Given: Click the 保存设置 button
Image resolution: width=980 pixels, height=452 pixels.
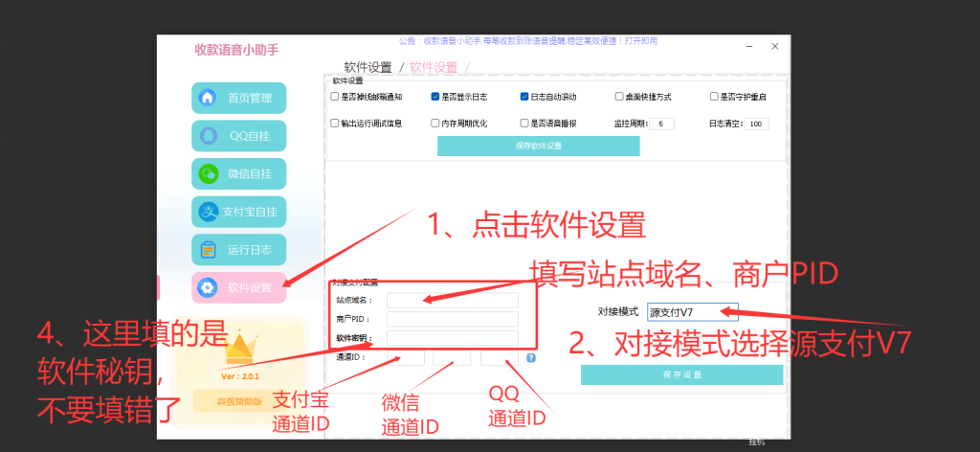Looking at the screenshot, I should click(x=681, y=374).
